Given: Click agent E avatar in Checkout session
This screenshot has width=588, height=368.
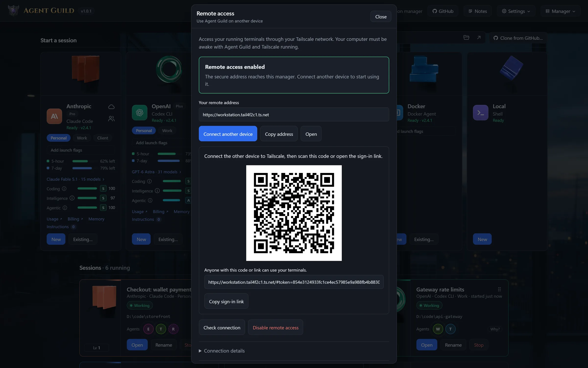Looking at the screenshot, I should tap(148, 329).
